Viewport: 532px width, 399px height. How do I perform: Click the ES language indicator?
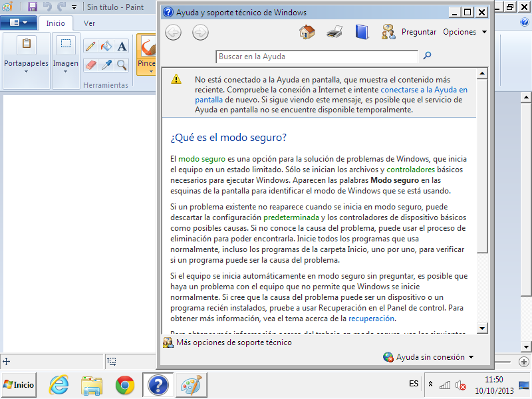(x=414, y=384)
